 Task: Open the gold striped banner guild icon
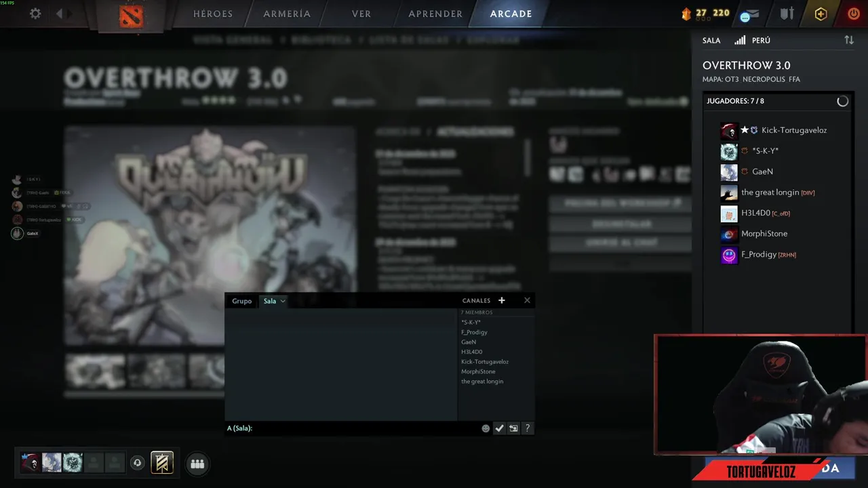tap(162, 463)
